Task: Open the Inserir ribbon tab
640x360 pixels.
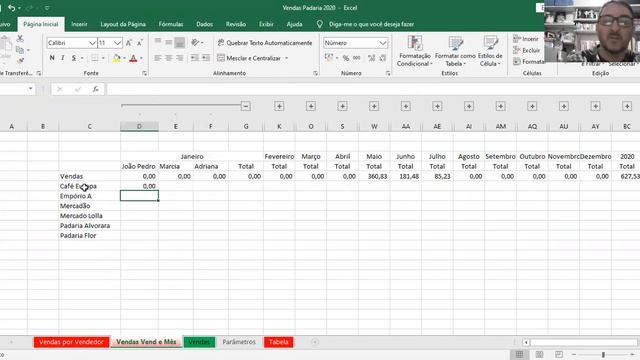Action: (x=79, y=24)
